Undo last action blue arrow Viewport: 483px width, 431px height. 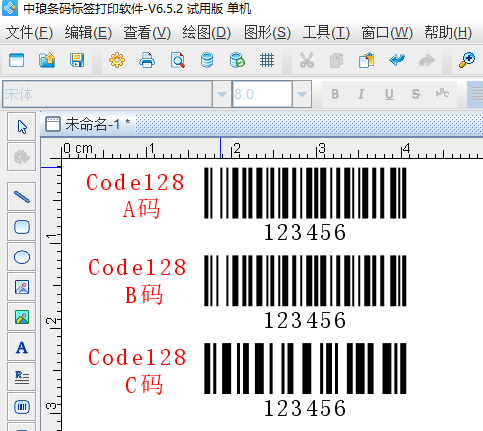point(397,60)
